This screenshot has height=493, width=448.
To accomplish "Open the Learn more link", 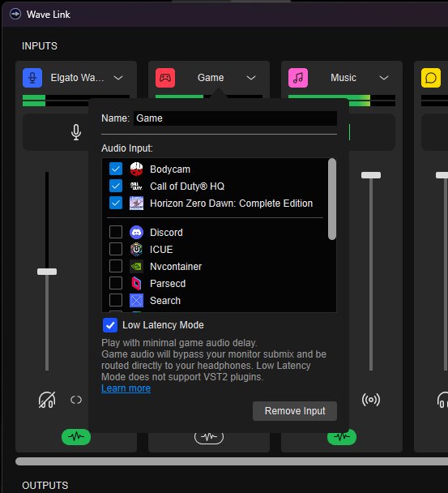I will 126,388.
